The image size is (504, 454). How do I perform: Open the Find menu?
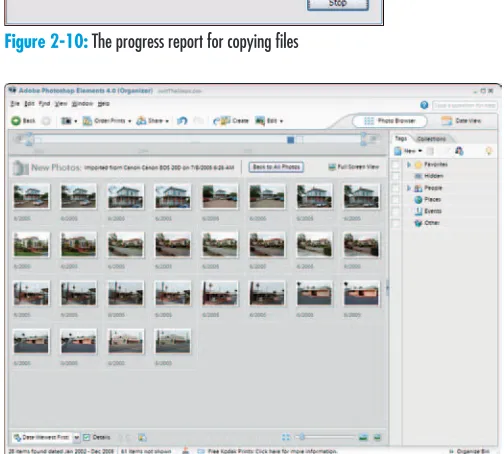coord(44,104)
